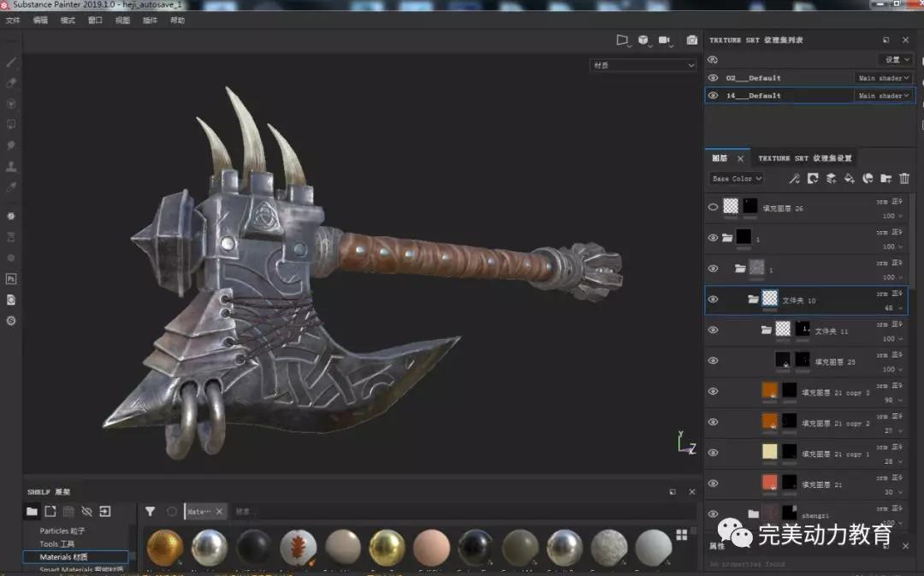The image size is (924, 576).
Task: Activate the Material picker eyedropper tool
Action: point(11,187)
